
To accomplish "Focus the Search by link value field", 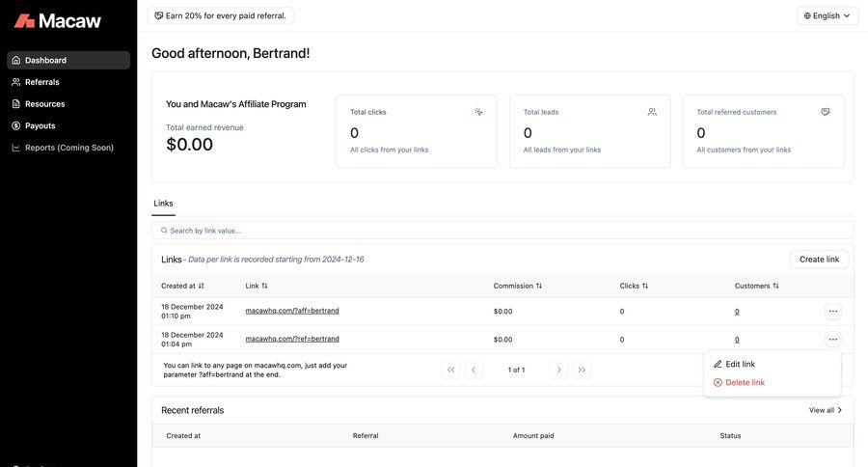I will [x=502, y=231].
